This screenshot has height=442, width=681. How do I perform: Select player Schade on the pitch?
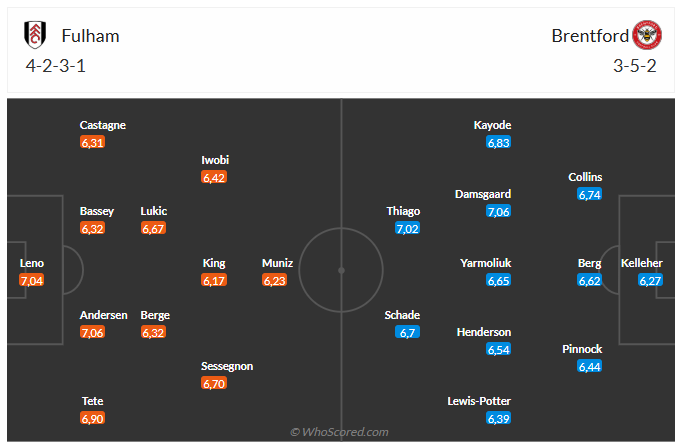pos(402,315)
